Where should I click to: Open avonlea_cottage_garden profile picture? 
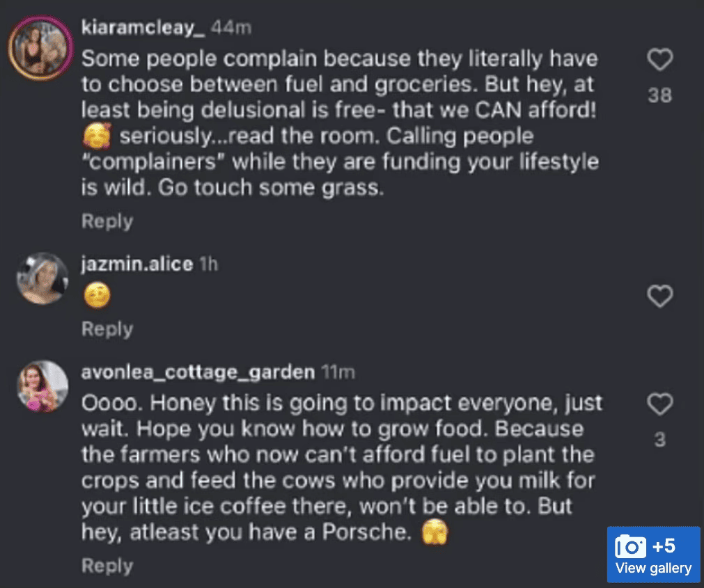[x=42, y=386]
